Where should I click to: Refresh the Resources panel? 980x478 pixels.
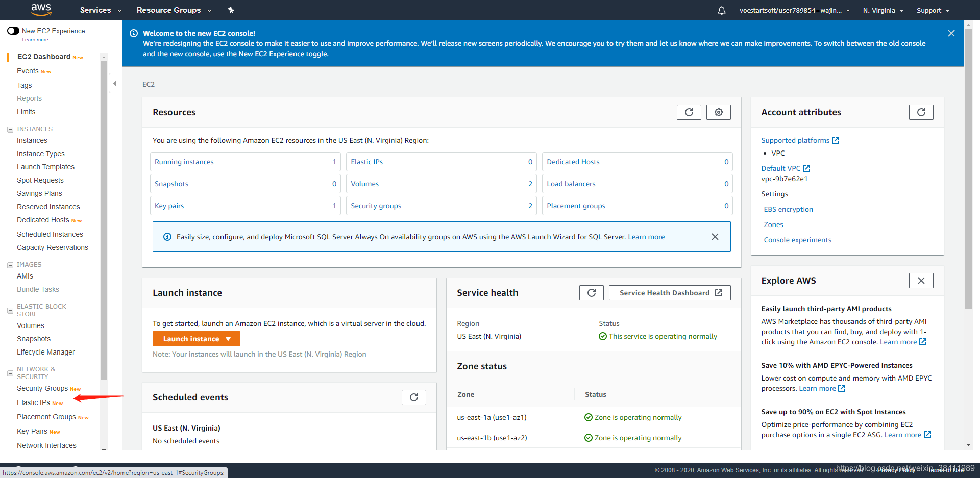click(689, 112)
